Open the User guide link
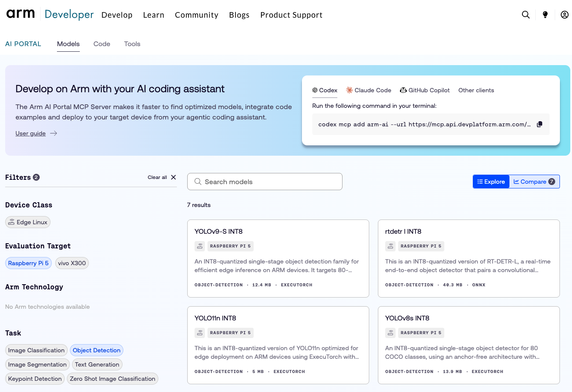572x392 pixels. [x=31, y=133]
